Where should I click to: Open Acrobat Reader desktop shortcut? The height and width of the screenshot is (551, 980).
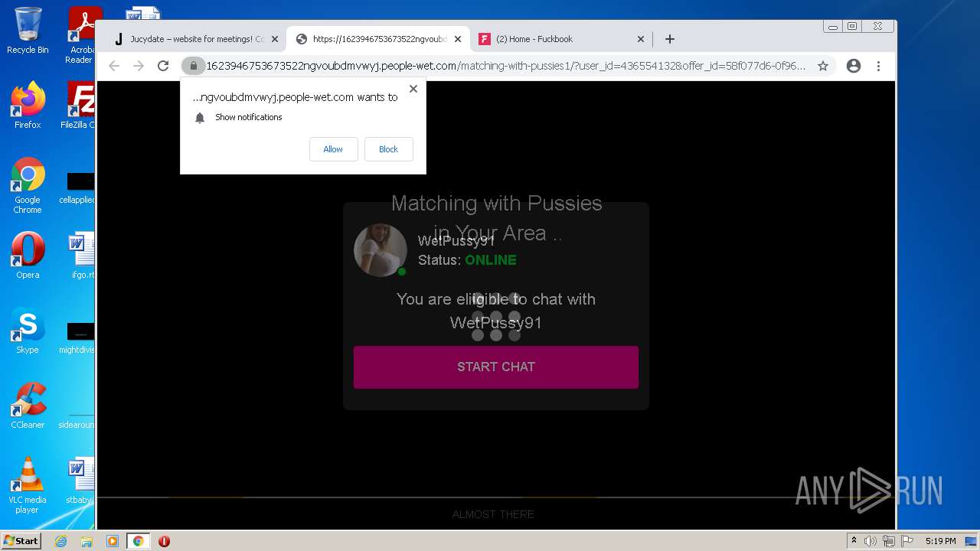click(x=80, y=35)
